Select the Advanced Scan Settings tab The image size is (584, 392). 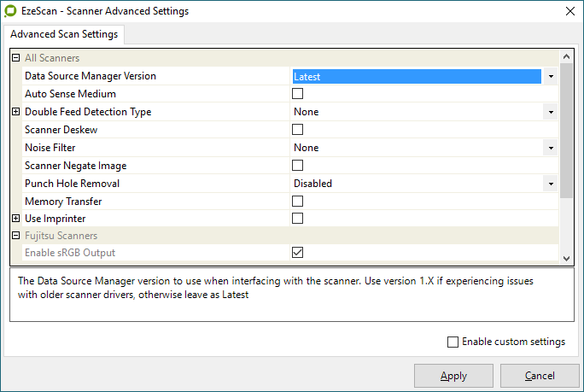click(x=65, y=35)
